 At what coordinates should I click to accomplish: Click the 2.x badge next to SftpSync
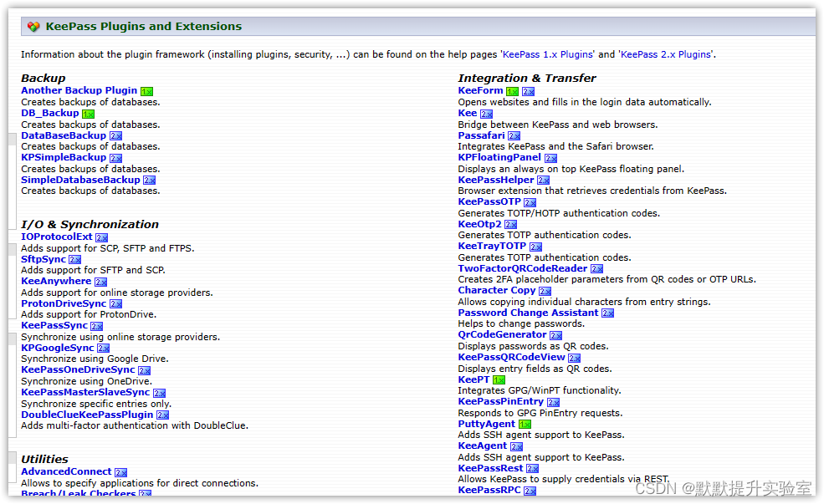75,259
